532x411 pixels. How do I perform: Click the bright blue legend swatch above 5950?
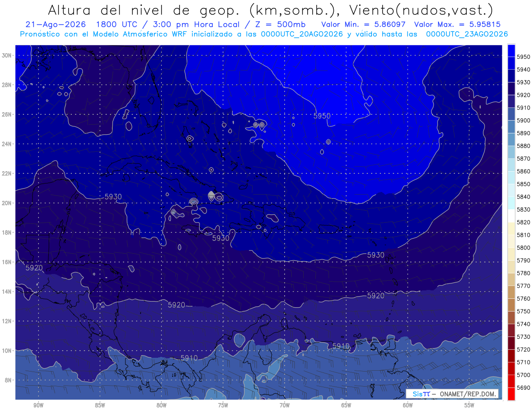[x=511, y=51]
